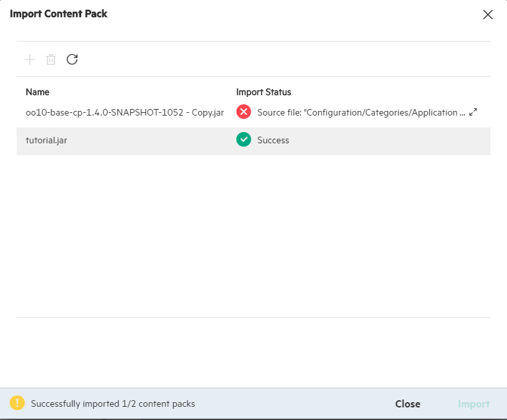Click the Name column header

click(x=38, y=92)
